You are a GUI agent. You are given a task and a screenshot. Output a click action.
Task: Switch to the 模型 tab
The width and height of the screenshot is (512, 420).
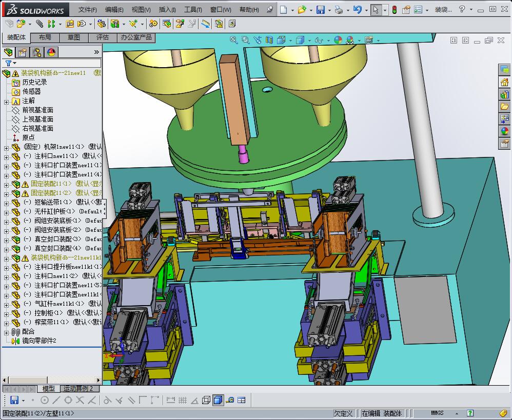(x=48, y=389)
